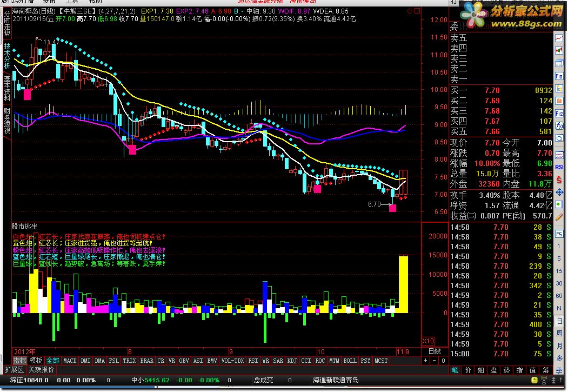The image size is (568, 392).
Task: Open the 扩展区 panel
Action: (14, 369)
